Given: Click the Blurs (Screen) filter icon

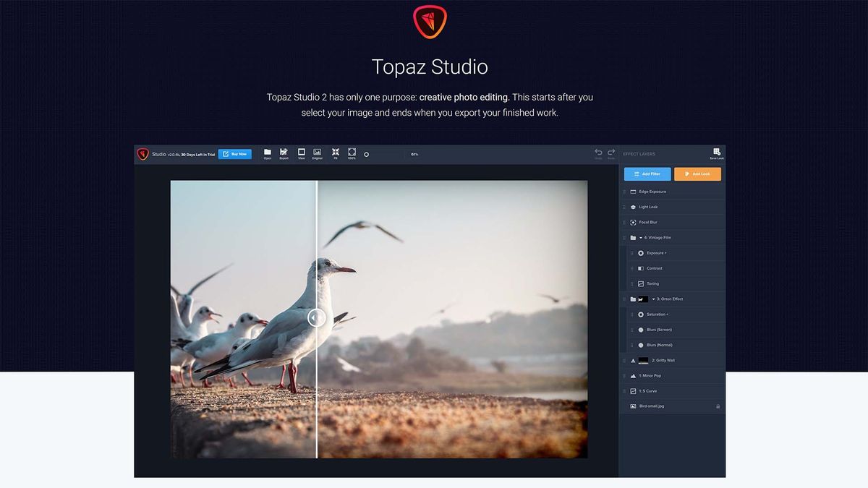Looking at the screenshot, I should coord(641,330).
